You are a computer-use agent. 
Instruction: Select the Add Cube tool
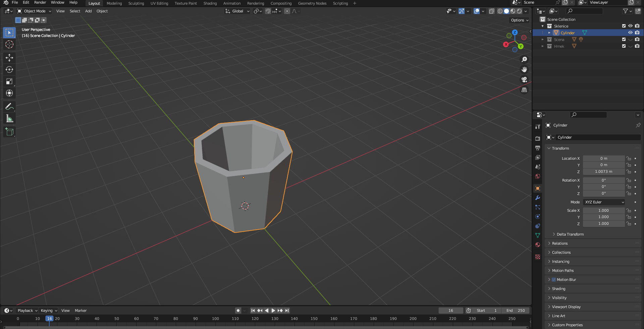(x=9, y=132)
